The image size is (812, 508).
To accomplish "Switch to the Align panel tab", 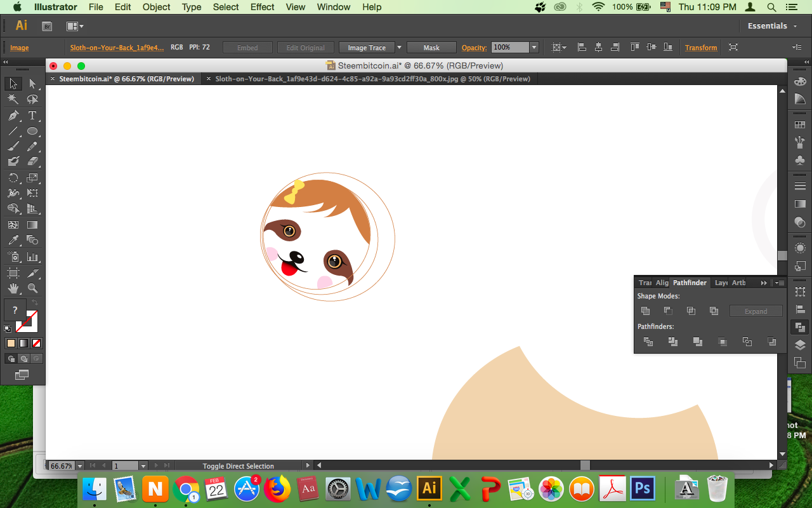I will pos(662,283).
